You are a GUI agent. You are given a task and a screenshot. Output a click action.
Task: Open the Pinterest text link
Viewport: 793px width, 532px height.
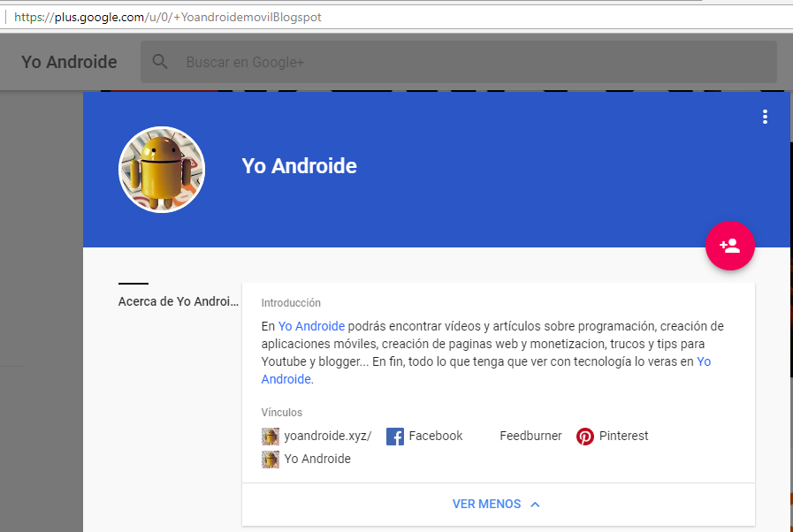(x=623, y=436)
